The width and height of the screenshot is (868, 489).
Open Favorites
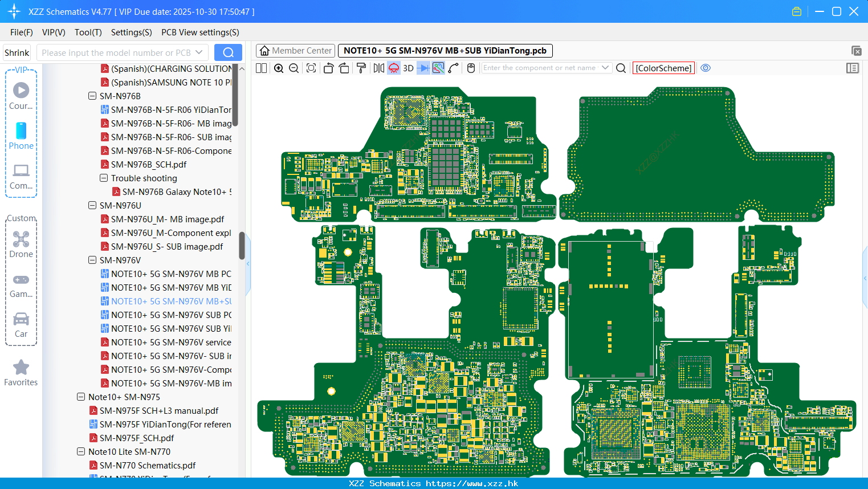coord(21,373)
